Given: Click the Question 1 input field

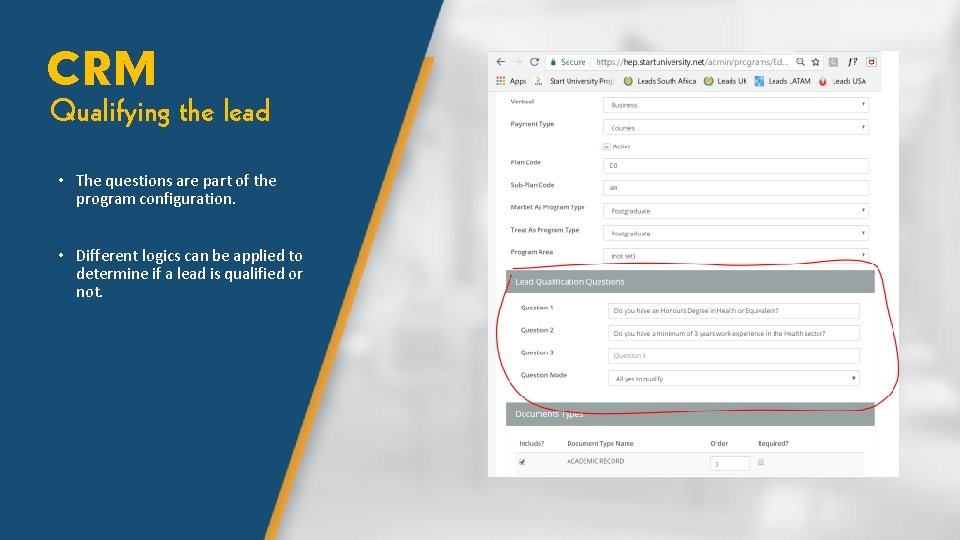Looking at the screenshot, I should click(x=733, y=310).
